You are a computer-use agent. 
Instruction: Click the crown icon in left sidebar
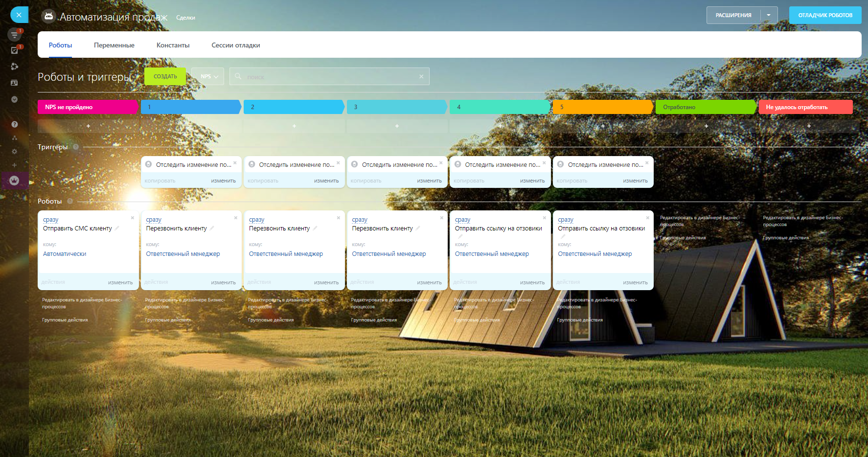click(x=14, y=181)
